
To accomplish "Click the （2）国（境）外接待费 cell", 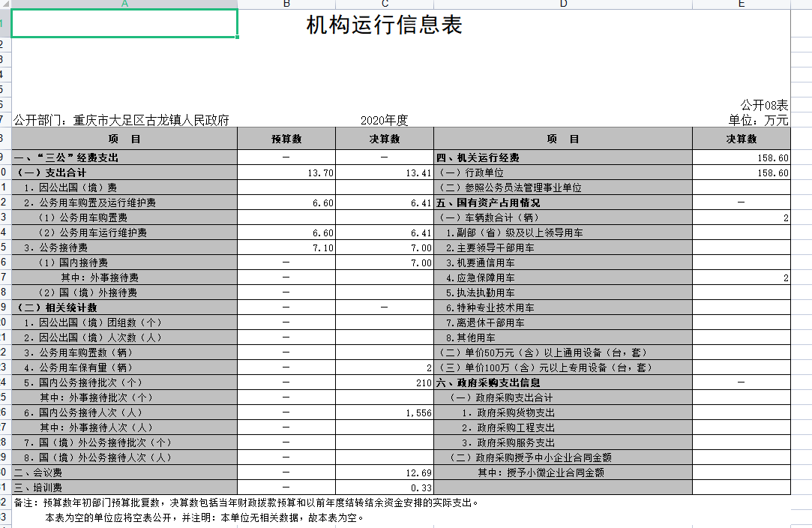I will click(124, 292).
